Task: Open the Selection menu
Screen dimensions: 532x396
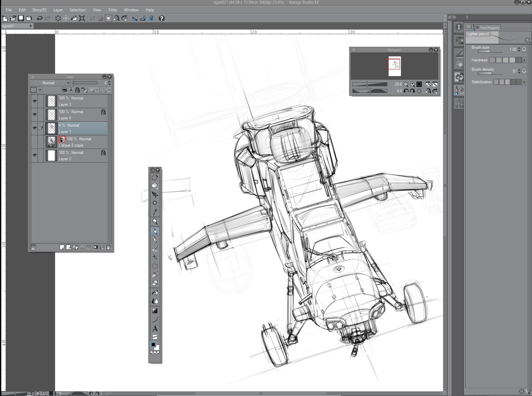Action: (77, 10)
